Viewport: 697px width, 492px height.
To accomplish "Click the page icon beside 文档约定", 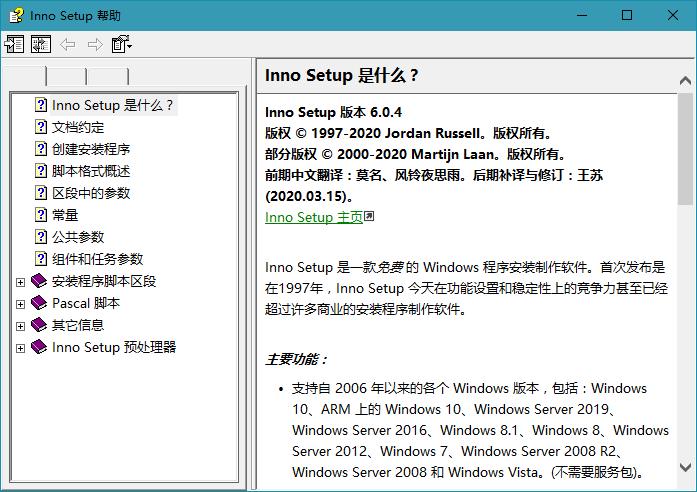I will tap(41, 127).
